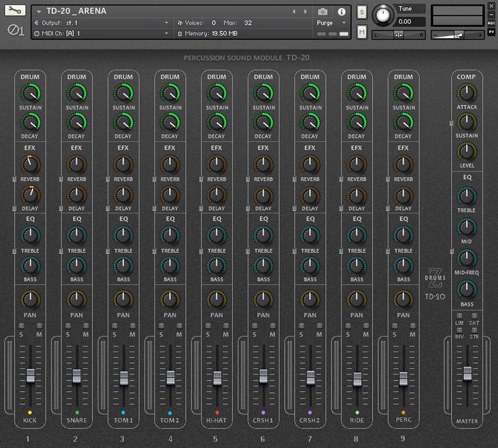
Task: Enable the master LIM limiter switch
Action: tap(460, 316)
